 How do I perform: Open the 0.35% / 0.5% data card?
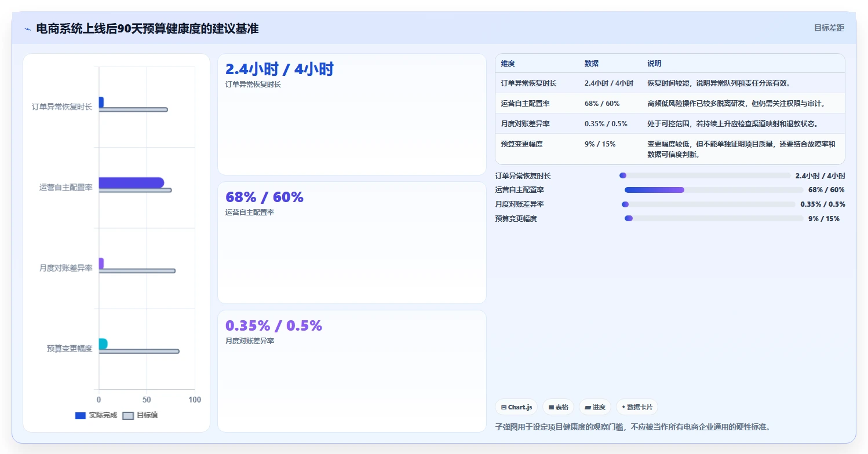pyautogui.click(x=352, y=371)
